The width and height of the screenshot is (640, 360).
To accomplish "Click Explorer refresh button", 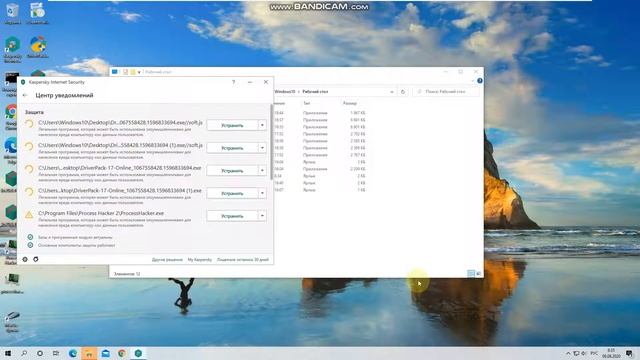I will (x=403, y=92).
